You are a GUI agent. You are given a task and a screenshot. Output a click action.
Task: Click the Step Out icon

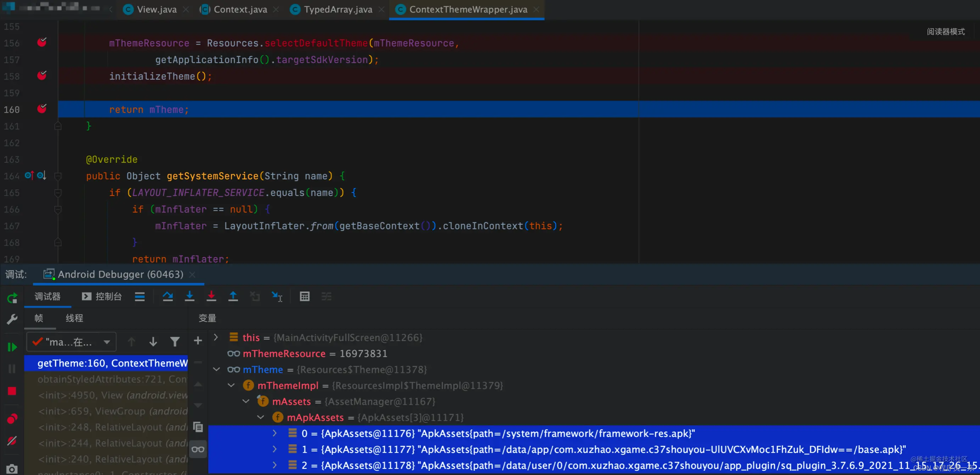[233, 296]
